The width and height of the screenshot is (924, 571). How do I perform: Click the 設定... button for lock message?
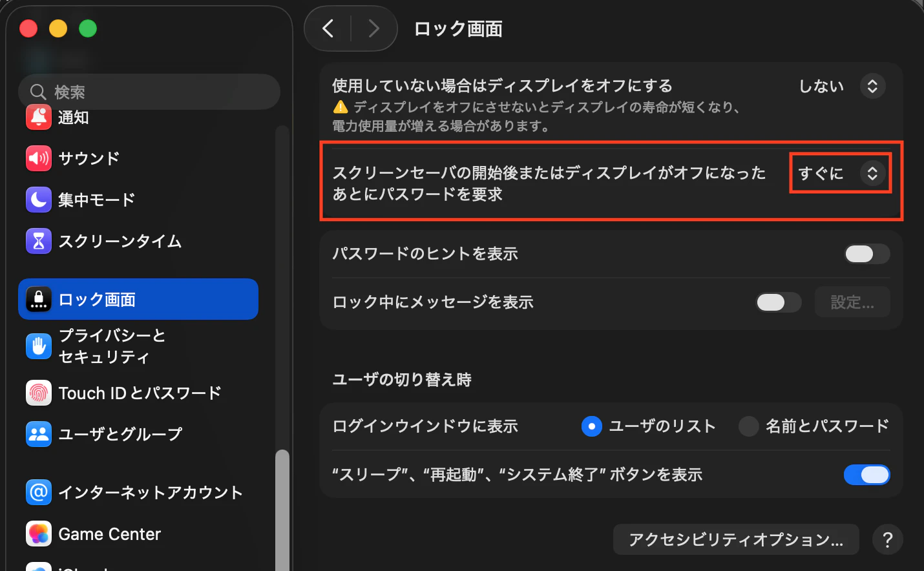(852, 302)
